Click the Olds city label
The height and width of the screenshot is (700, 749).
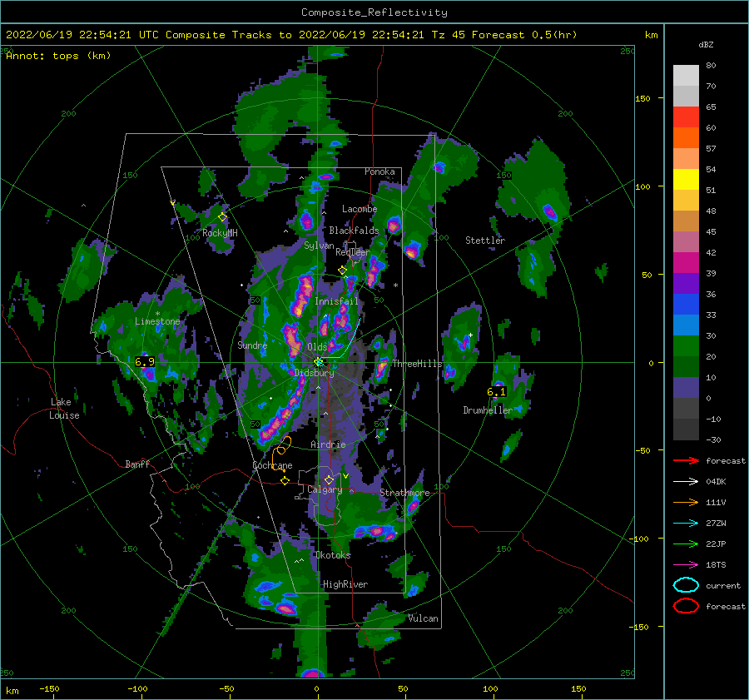pos(317,347)
